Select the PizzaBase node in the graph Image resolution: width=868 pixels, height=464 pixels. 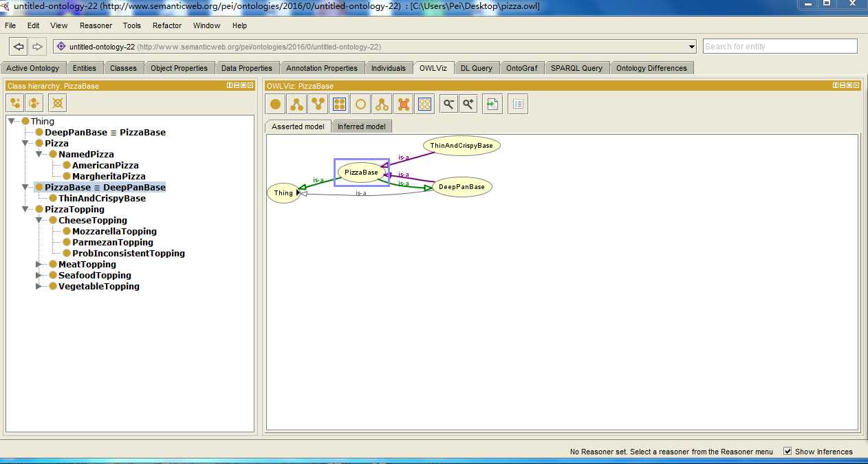(x=362, y=172)
